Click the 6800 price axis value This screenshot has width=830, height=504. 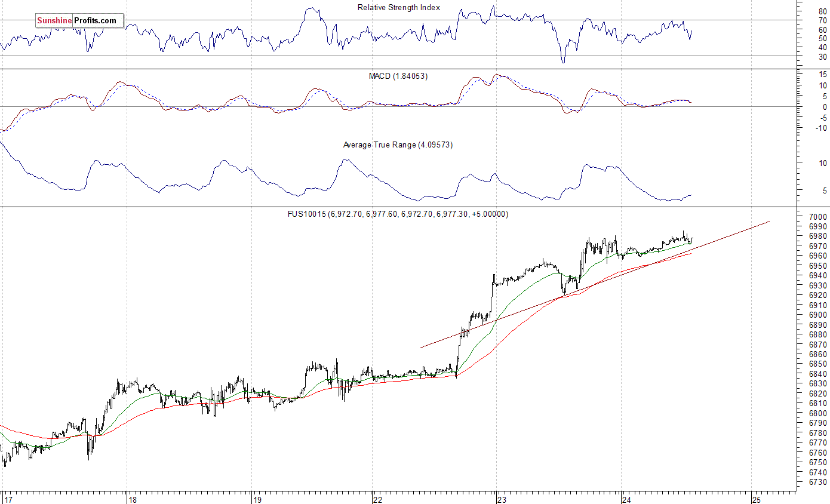(817, 413)
